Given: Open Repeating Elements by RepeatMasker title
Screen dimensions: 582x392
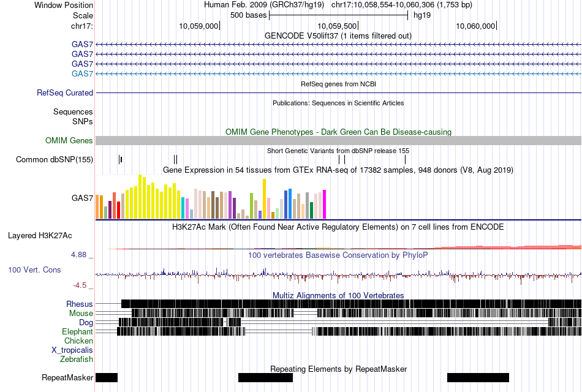Looking at the screenshot, I should [338, 369].
